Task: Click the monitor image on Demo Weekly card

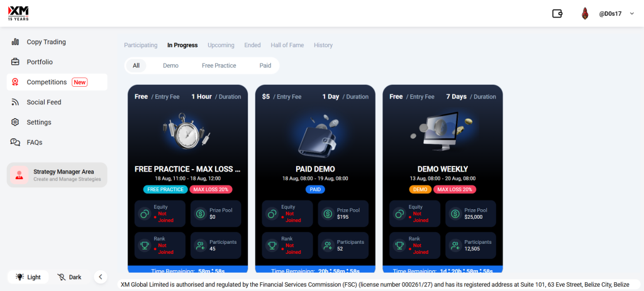Action: [442, 132]
